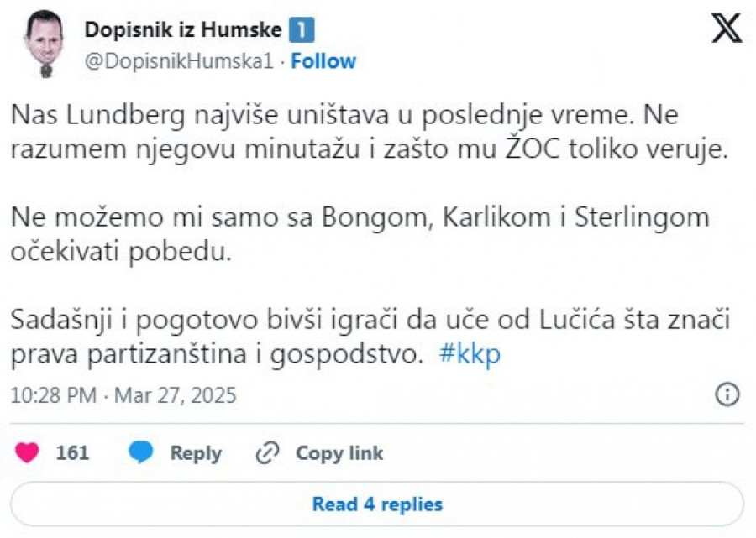Screen dimensions: 756x538
Task: Open the 10:28 PM Mar 27, 2025 timestamp
Action: click(x=123, y=394)
